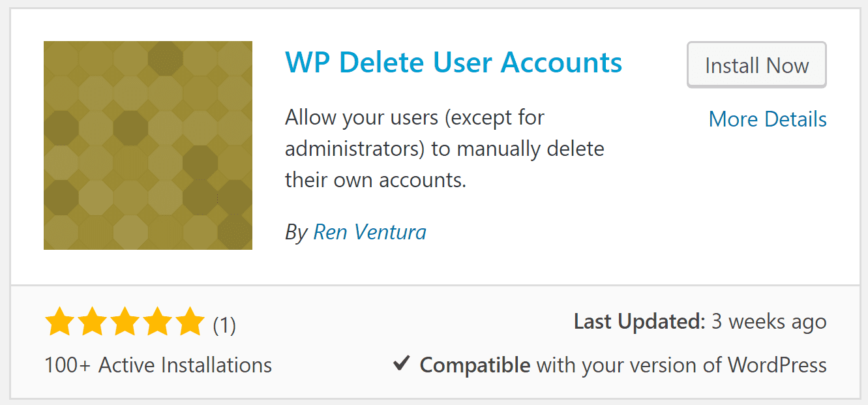
Task: Click the first gold rating star
Action: click(58, 320)
